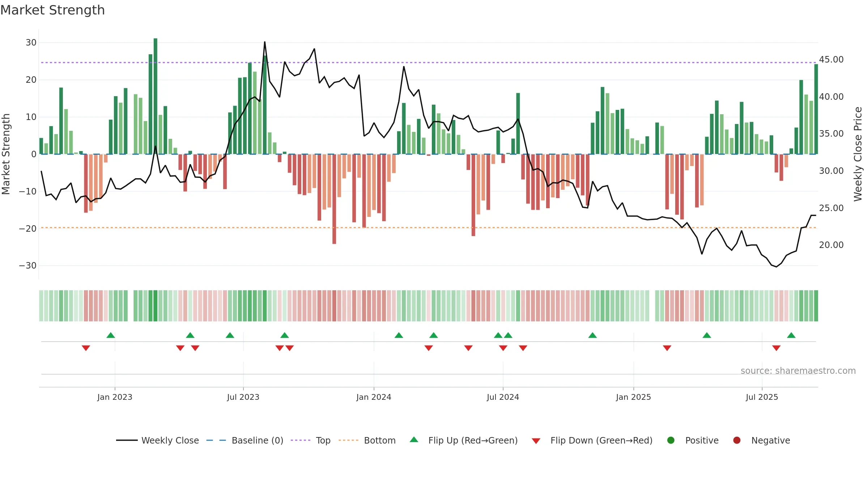Toggle the Top legend label

pos(323,440)
